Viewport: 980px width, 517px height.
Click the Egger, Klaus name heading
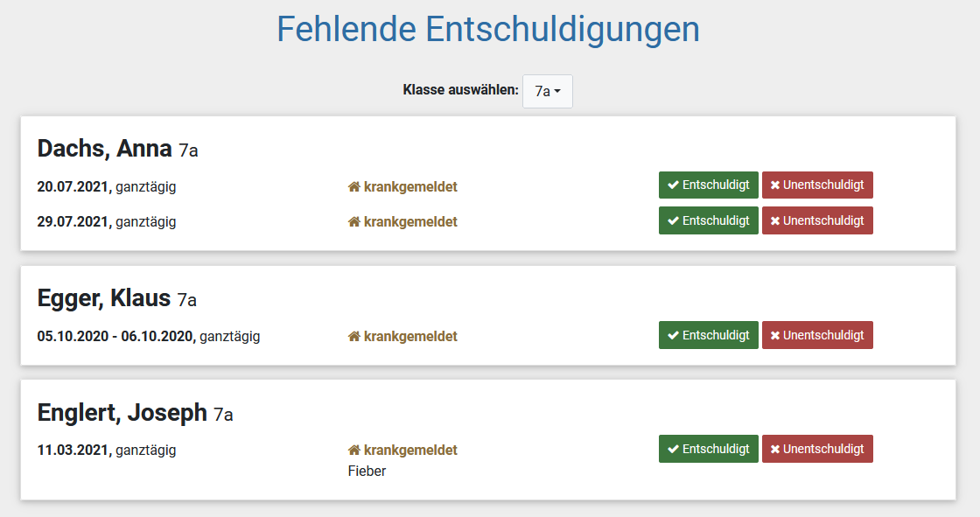(x=104, y=298)
